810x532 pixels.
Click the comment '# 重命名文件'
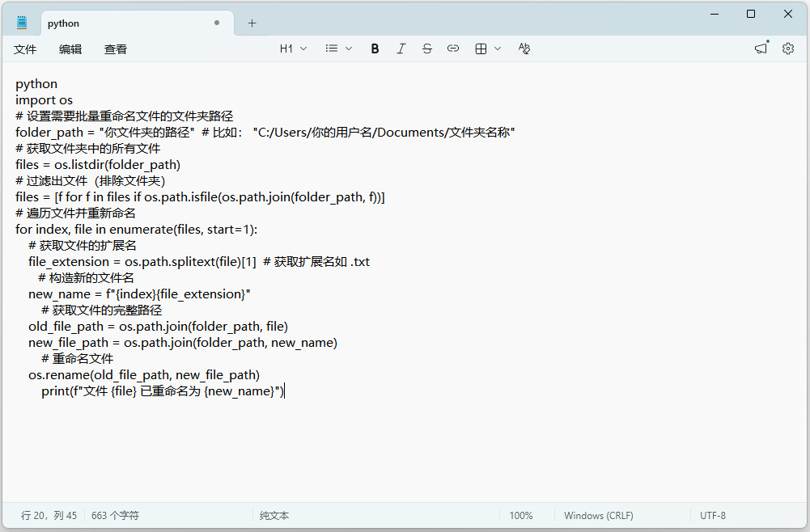(77, 359)
